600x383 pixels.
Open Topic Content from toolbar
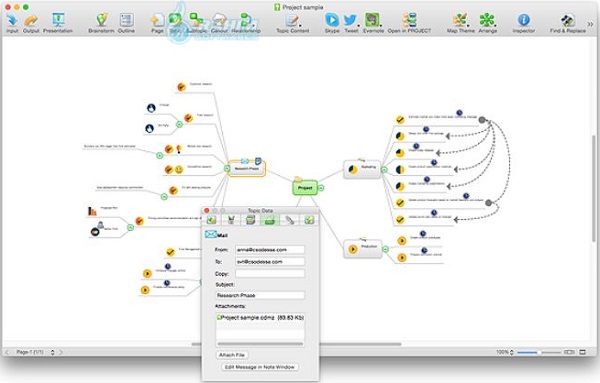[x=293, y=23]
